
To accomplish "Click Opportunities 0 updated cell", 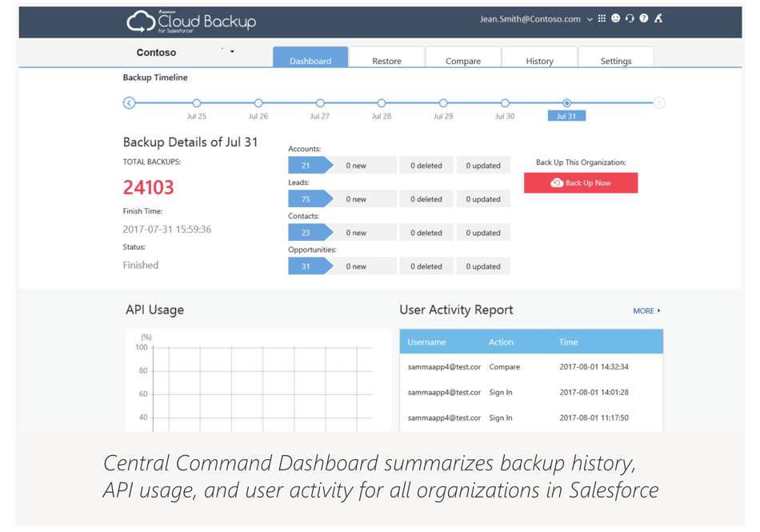I will [483, 266].
